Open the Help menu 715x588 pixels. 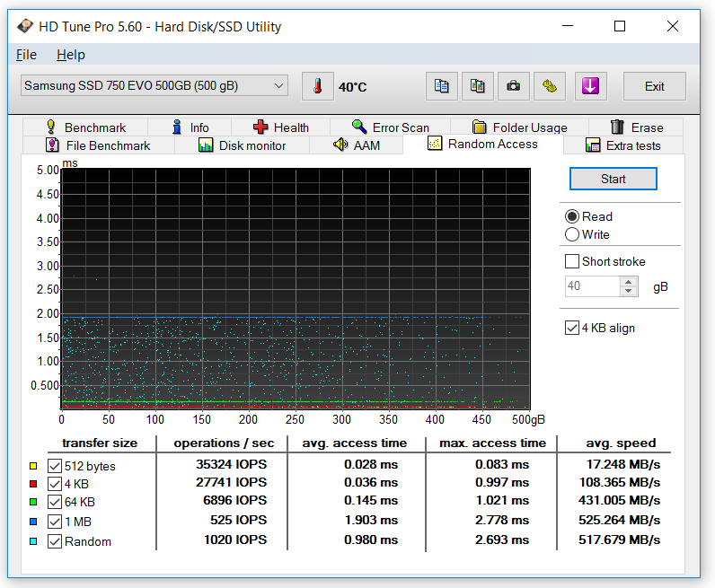pos(71,55)
